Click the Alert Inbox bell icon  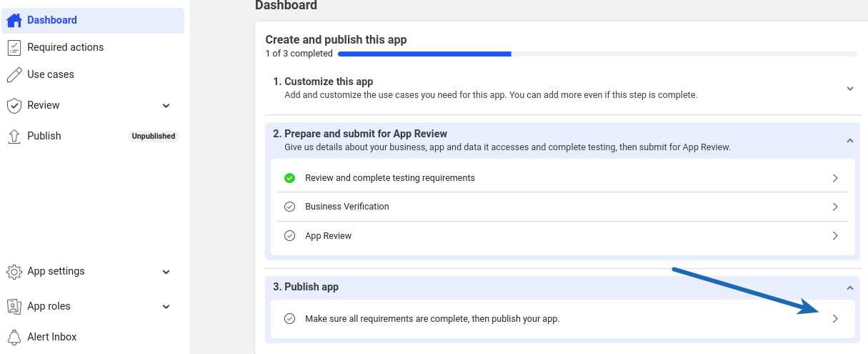[x=14, y=337]
